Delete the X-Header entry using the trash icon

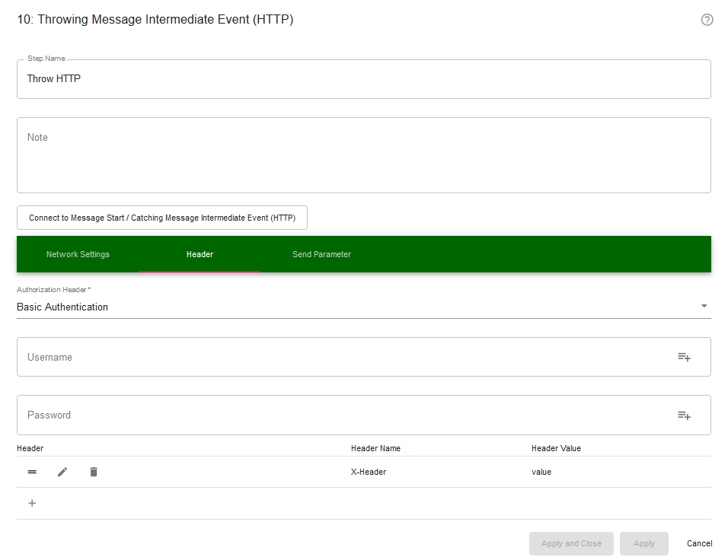pos(93,472)
